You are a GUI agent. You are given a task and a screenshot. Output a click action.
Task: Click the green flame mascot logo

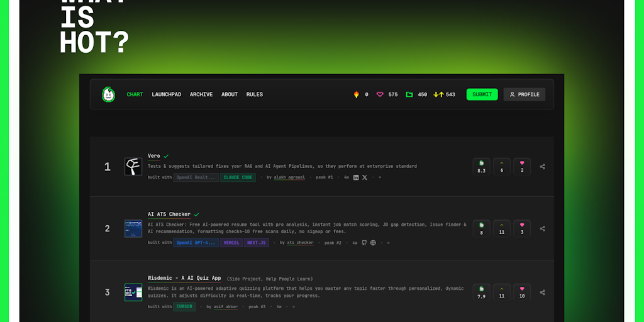coord(108,94)
